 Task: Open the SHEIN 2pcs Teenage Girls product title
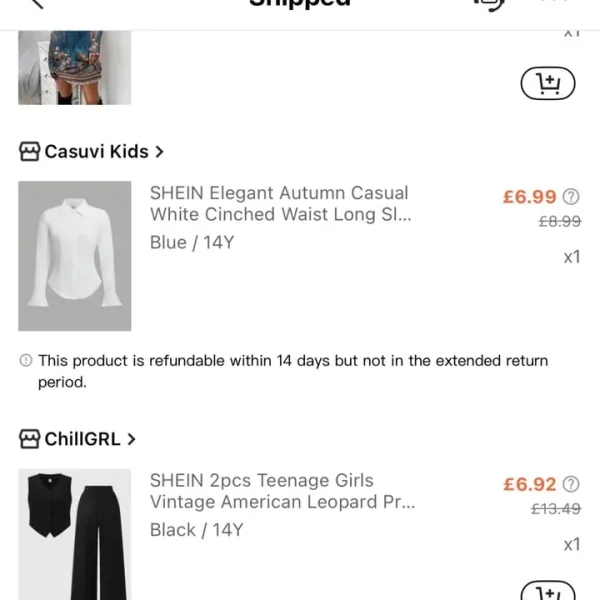tap(281, 491)
